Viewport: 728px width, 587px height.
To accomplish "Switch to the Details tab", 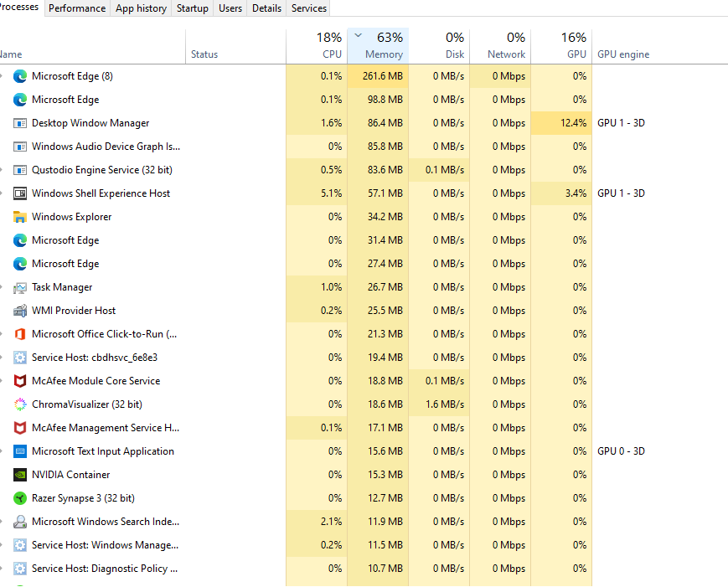I will (x=266, y=8).
